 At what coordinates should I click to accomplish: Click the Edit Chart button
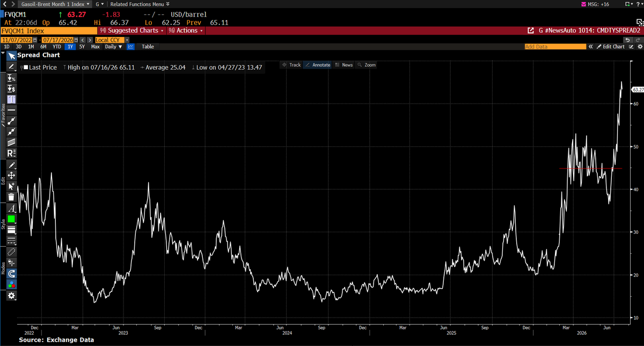pyautogui.click(x=611, y=47)
